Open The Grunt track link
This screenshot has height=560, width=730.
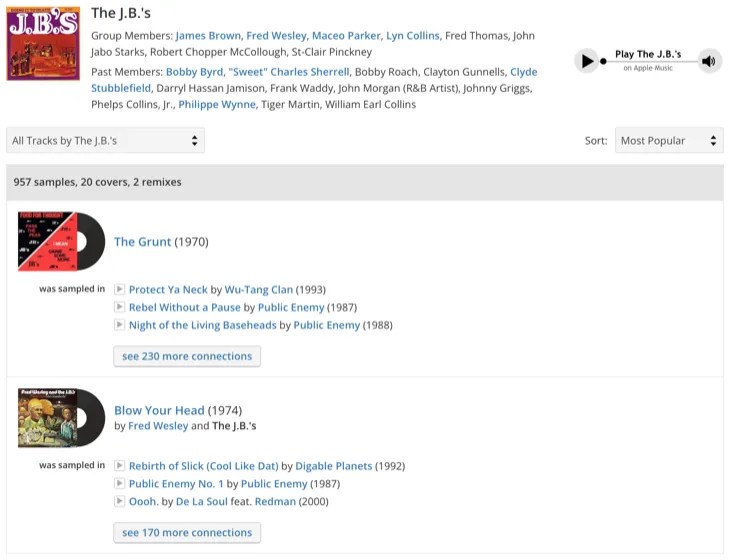click(142, 242)
